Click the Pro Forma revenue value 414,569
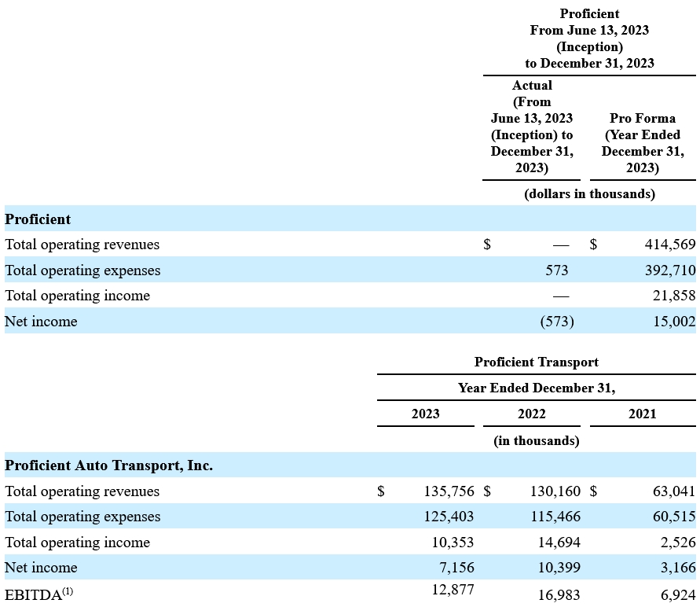700x607 pixels. point(669,245)
